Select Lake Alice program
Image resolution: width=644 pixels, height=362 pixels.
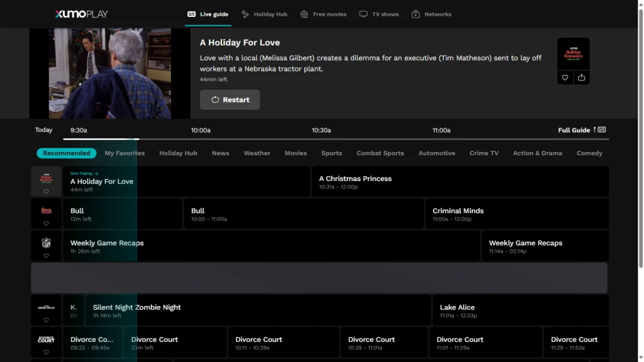521,310
